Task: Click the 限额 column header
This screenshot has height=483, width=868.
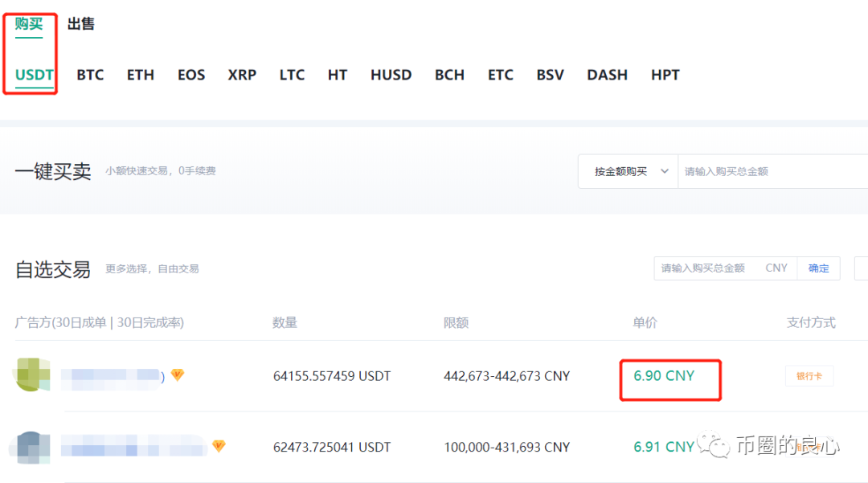Action: point(456,322)
